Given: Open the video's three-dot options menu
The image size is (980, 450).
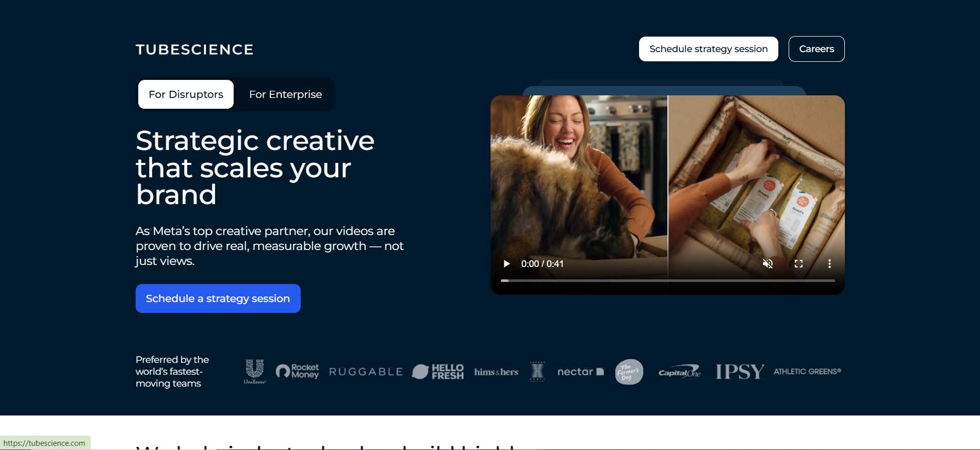Looking at the screenshot, I should coord(829,264).
